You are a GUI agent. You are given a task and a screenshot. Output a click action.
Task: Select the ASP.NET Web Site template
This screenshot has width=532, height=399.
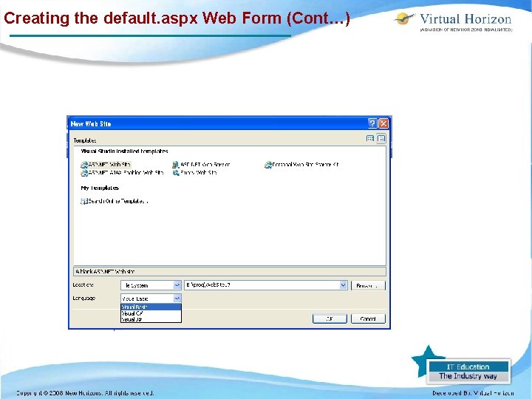tap(106, 165)
